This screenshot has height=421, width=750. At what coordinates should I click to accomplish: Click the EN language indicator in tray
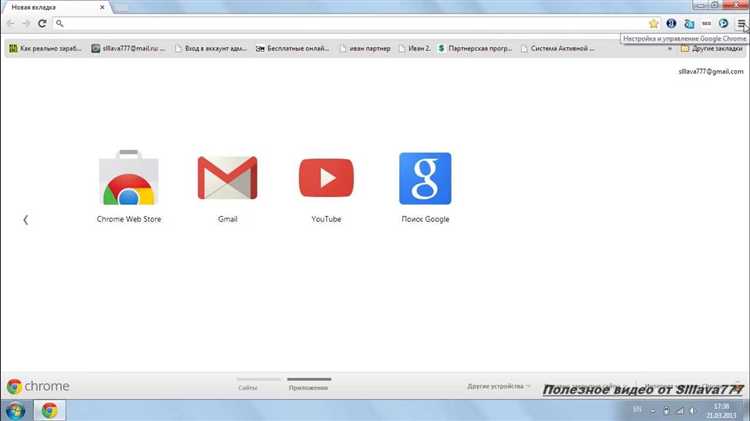pos(637,410)
